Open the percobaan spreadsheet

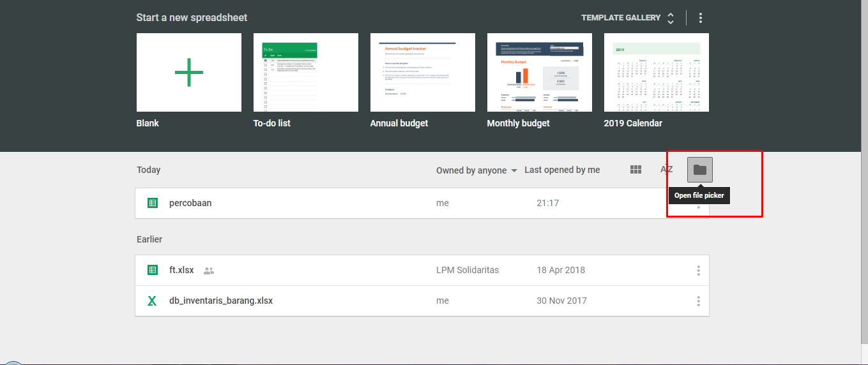(190, 204)
